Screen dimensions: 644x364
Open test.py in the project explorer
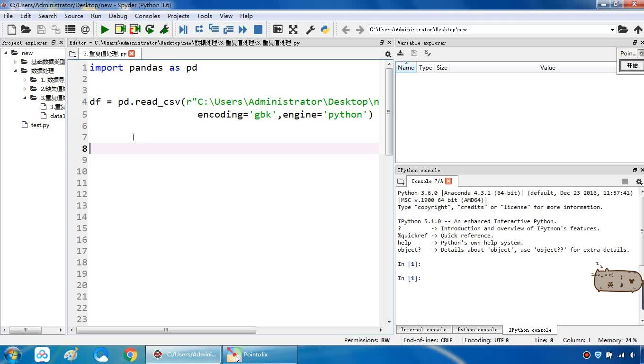[40, 125]
